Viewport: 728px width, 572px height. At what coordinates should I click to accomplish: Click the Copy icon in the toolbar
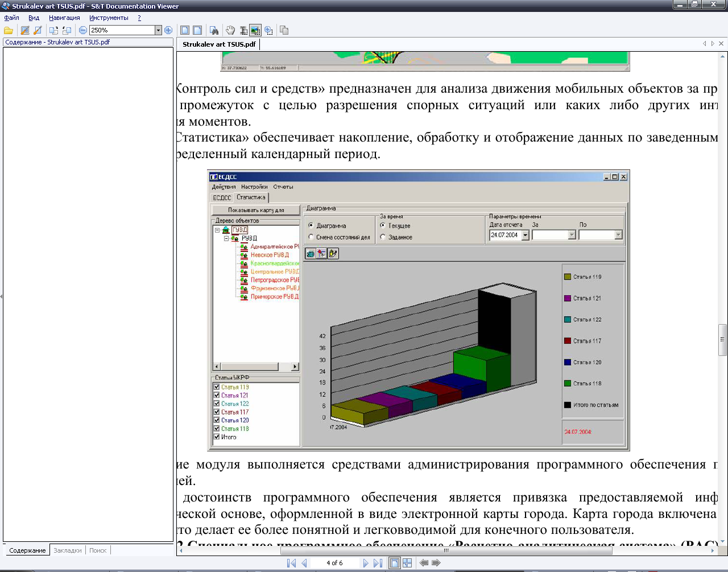pyautogui.click(x=284, y=30)
